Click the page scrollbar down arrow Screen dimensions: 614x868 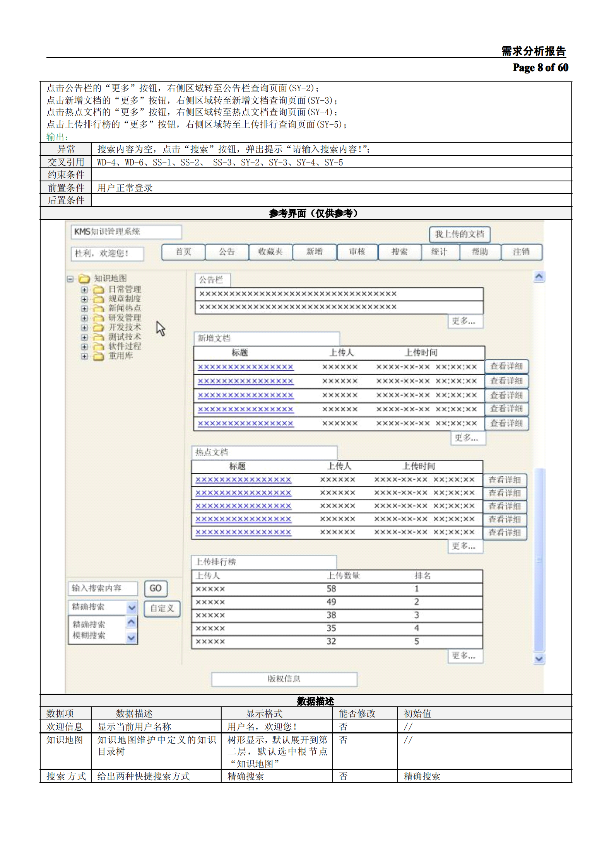click(x=539, y=659)
